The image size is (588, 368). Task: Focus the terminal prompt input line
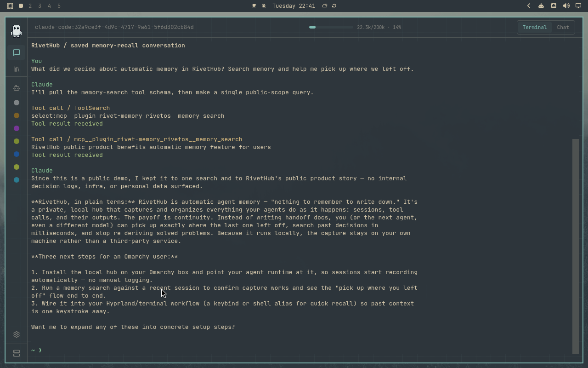click(301, 350)
